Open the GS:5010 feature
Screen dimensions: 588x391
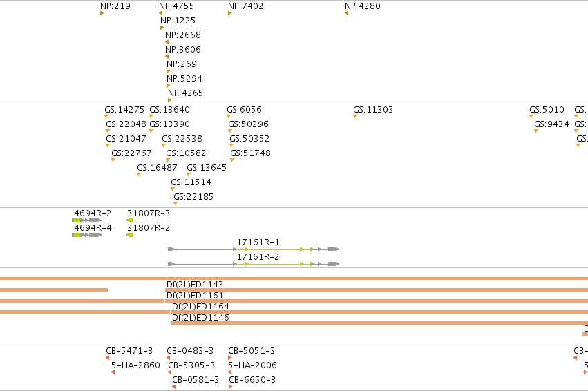click(x=531, y=117)
